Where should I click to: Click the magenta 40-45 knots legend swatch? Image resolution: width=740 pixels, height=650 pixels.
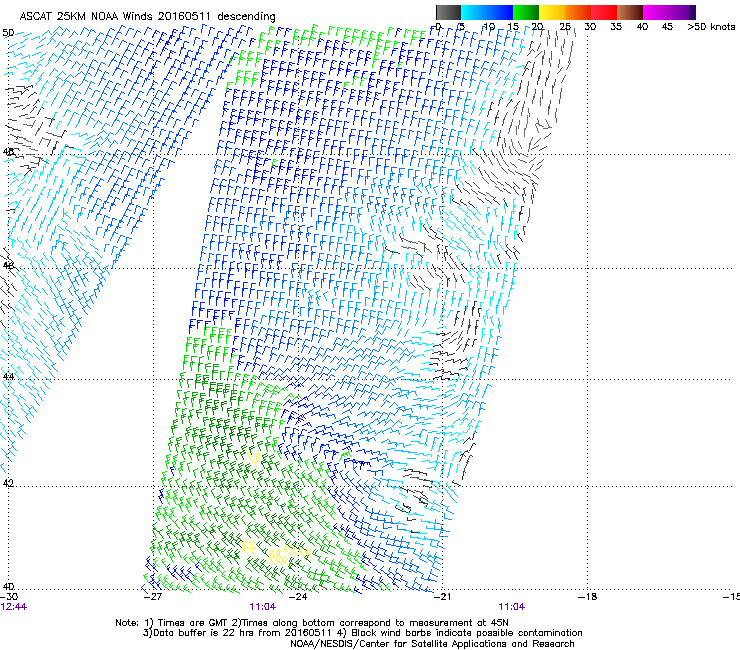(656, 12)
